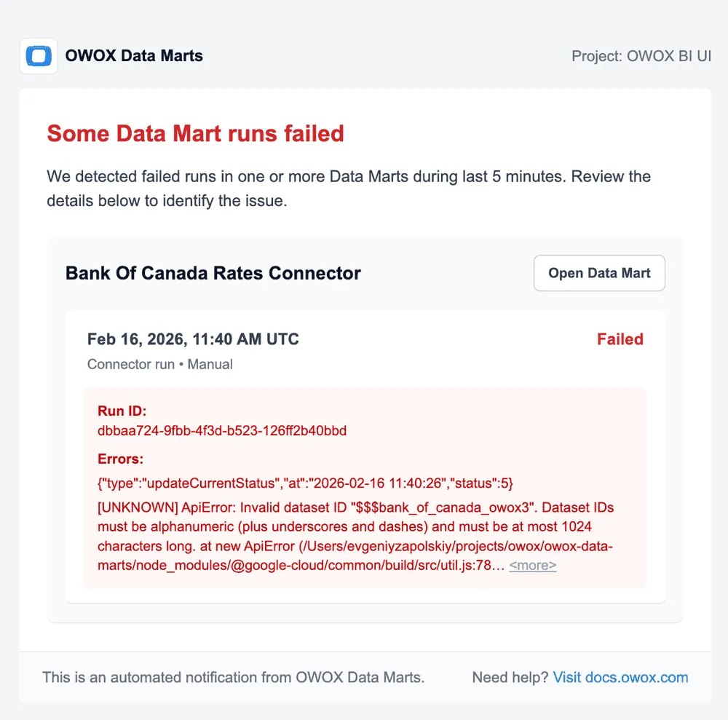728x720 pixels.
Task: Expand the full error message via <more>
Action: [532, 565]
